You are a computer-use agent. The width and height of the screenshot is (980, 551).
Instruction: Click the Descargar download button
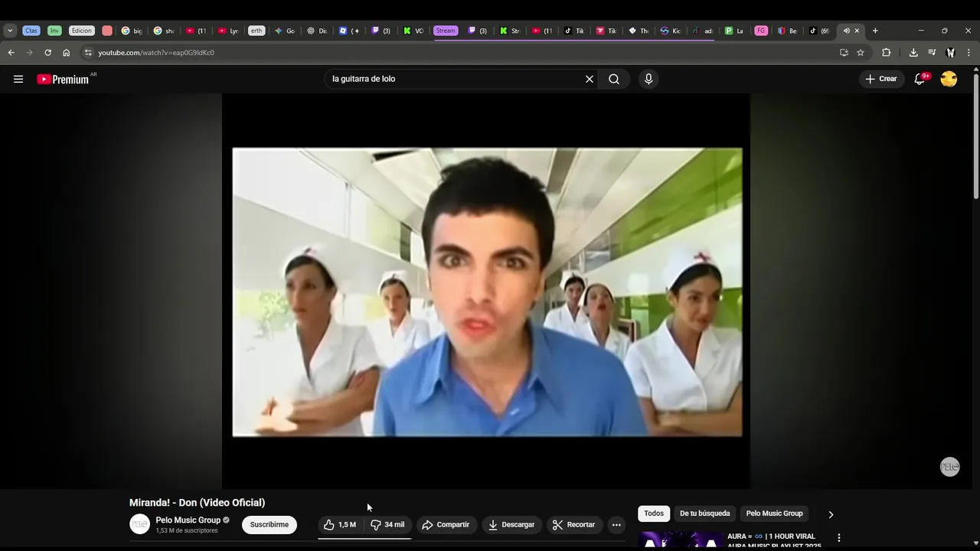pyautogui.click(x=511, y=524)
